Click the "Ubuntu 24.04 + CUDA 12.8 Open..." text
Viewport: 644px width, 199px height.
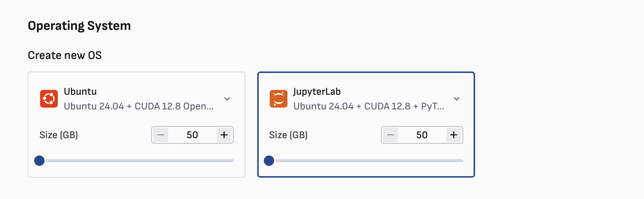coord(139,106)
